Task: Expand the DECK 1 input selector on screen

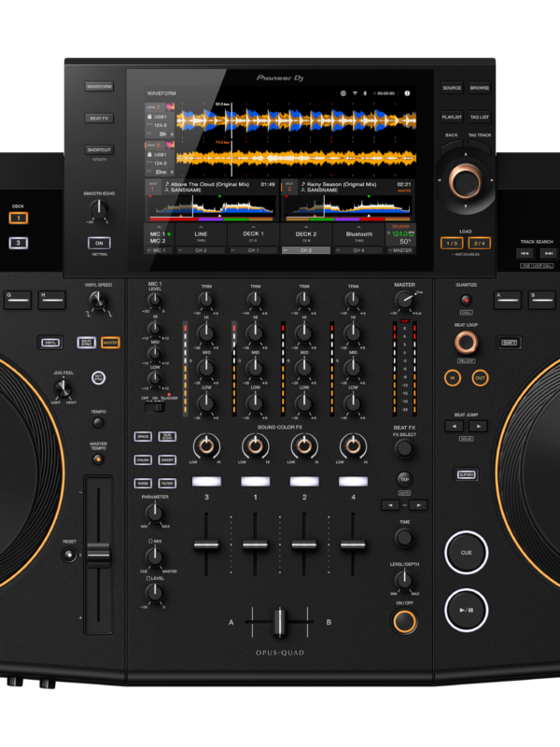Action: click(253, 235)
